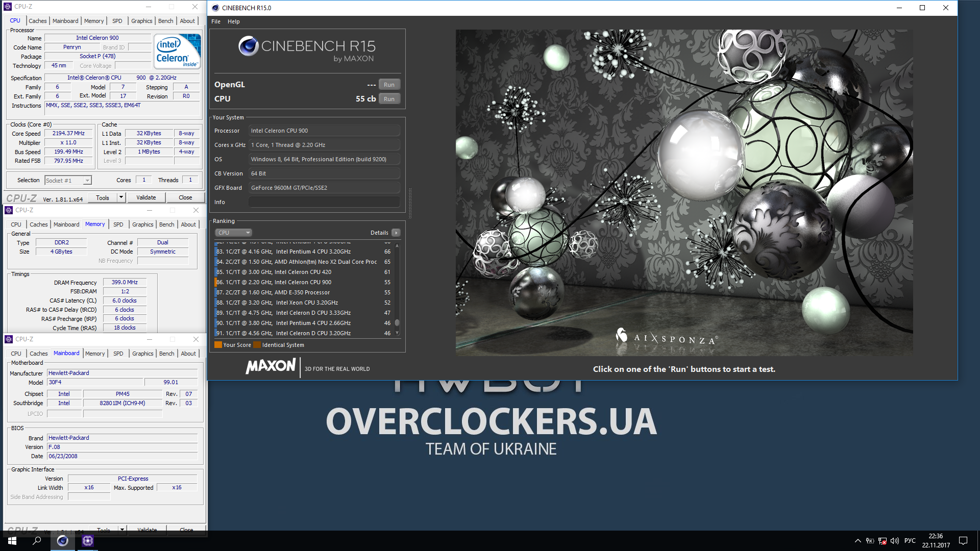Viewport: 980px width, 551px height.
Task: Click the CPU-Z taskbar icon
Action: click(x=87, y=541)
